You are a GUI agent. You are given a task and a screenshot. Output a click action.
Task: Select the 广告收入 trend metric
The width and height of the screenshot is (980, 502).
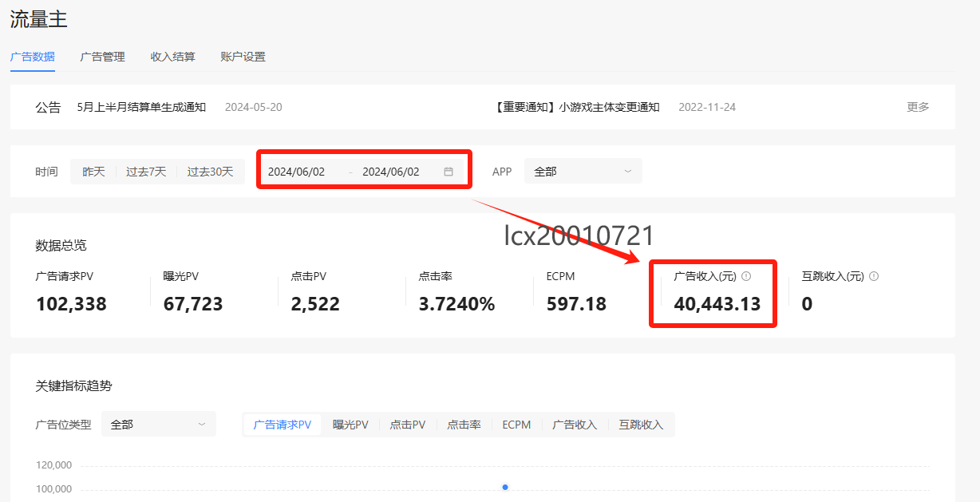coord(575,425)
